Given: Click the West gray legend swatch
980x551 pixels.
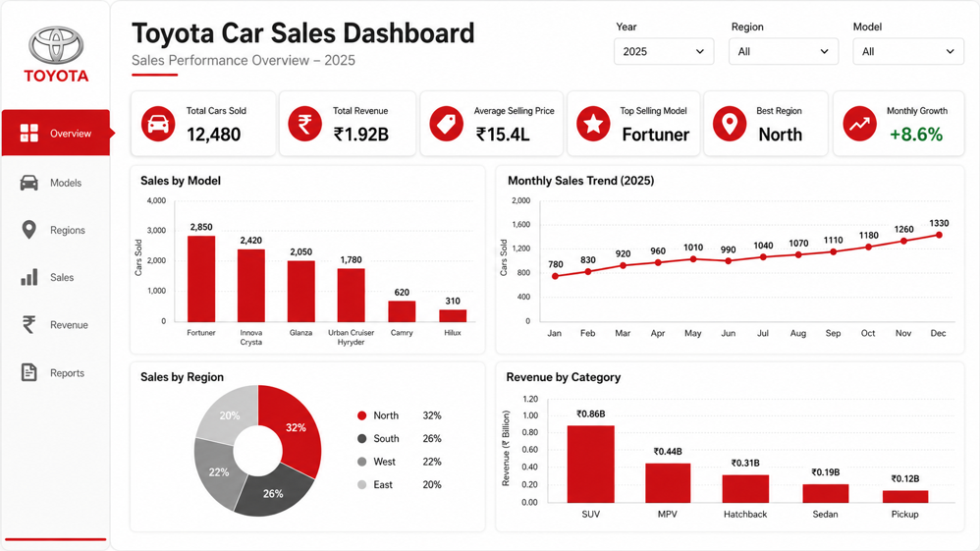Looking at the screenshot, I should [361, 462].
